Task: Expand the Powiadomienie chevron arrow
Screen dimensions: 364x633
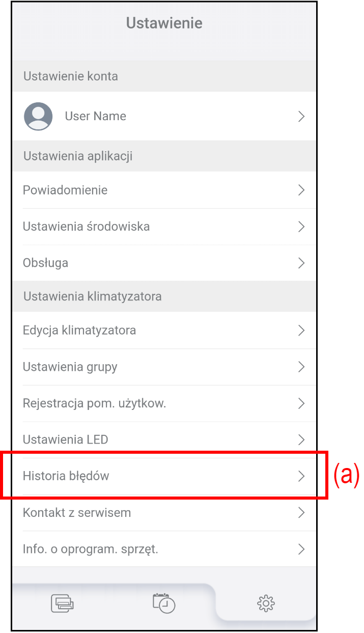Action: pyautogui.click(x=301, y=190)
